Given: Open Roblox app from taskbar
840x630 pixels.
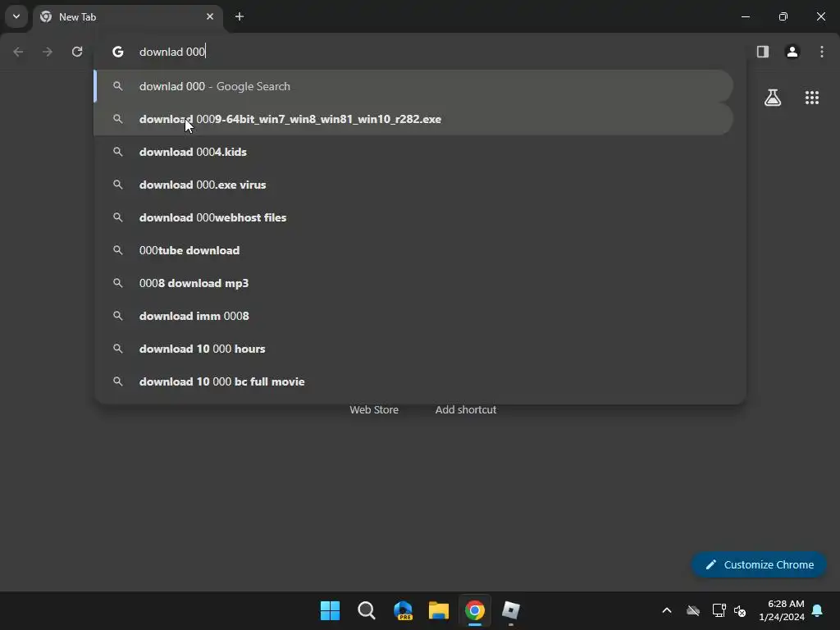Looking at the screenshot, I should click(510, 610).
